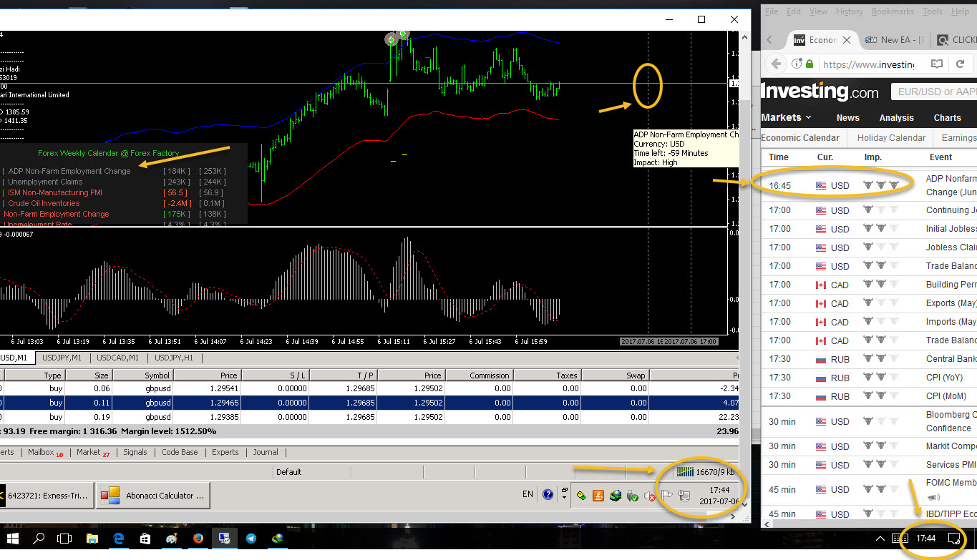977x560 pixels.
Task: Open Markets dropdown on Investing.com
Action: click(786, 117)
